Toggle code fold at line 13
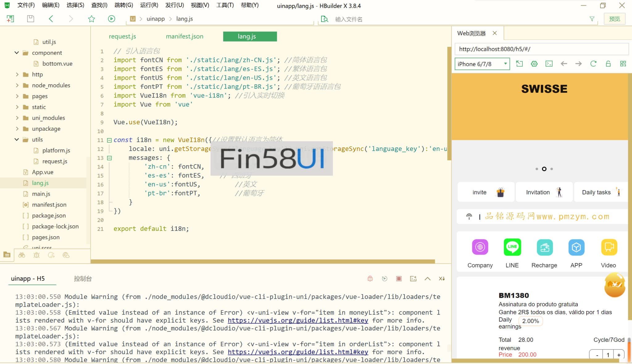 109,158
